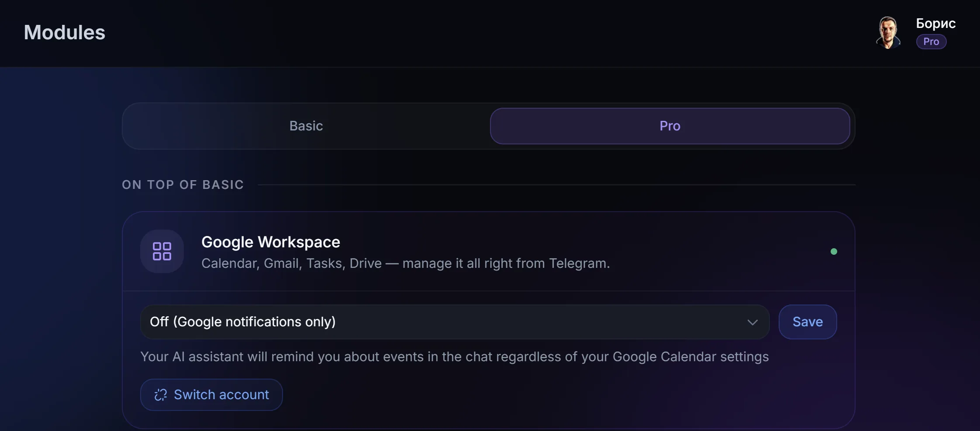This screenshot has width=980, height=431.
Task: Click the user name Борис
Action: (x=936, y=23)
